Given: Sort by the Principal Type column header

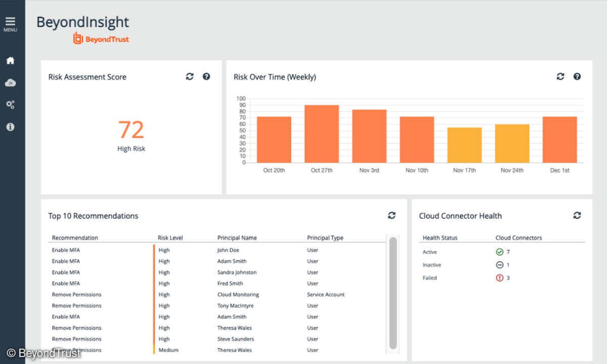Looking at the screenshot, I should [x=325, y=238].
